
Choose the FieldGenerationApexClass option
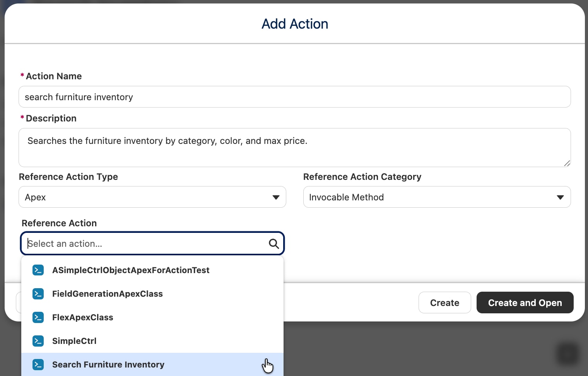[152, 294]
